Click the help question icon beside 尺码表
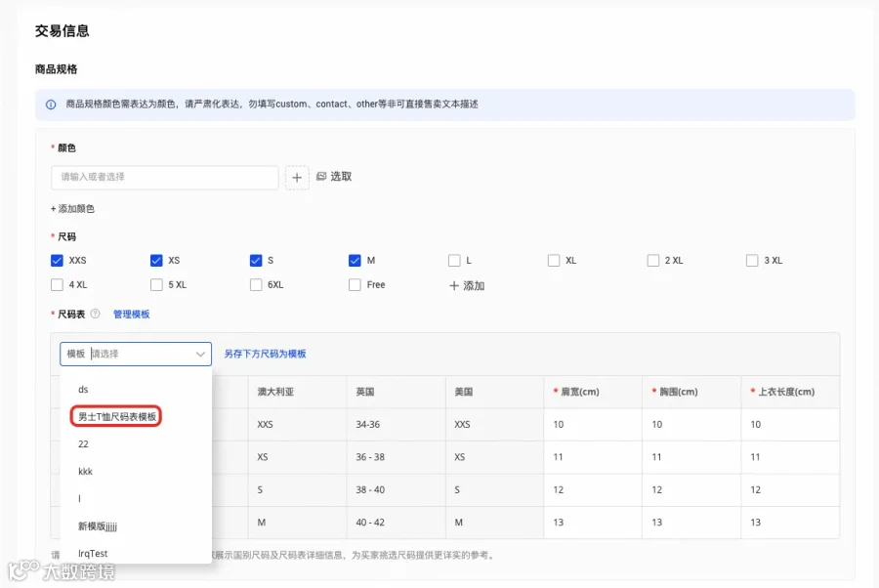The height and width of the screenshot is (588, 879). 96,314
